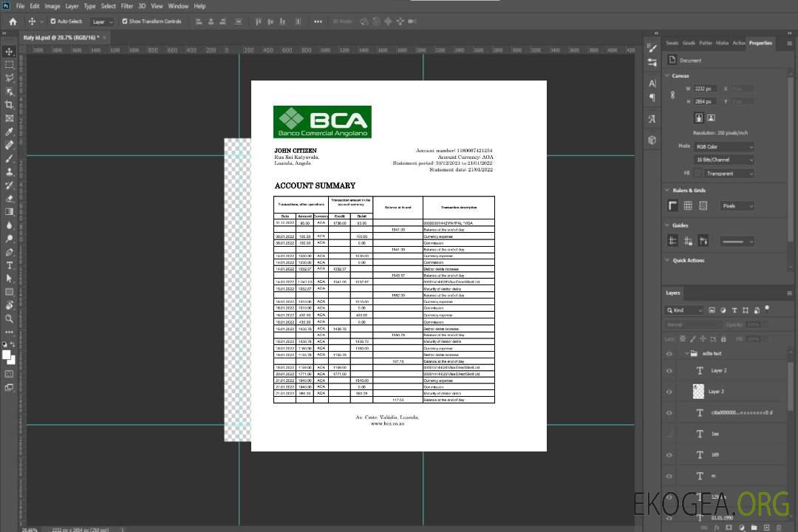
Task: Toggle the Auto-Select checkbox
Action: pos(53,21)
